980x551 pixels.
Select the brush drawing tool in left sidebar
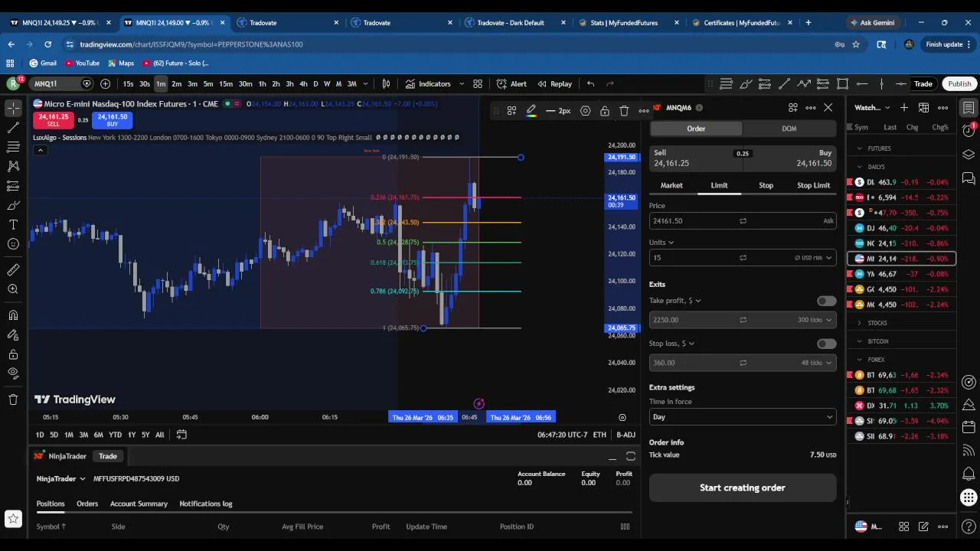click(x=13, y=205)
